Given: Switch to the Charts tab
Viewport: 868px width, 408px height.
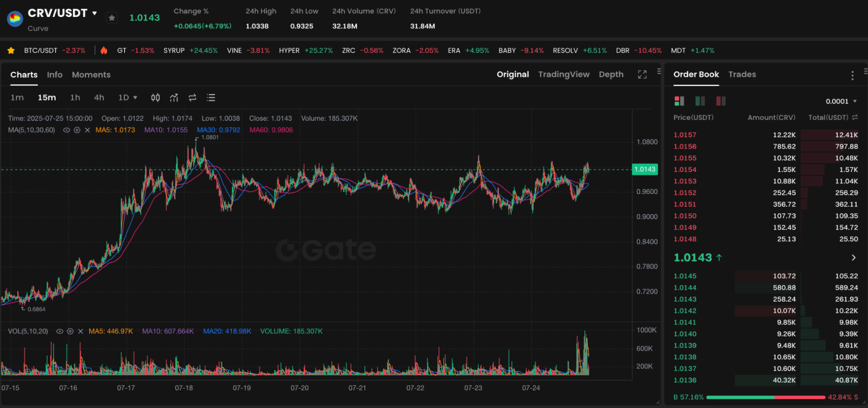Looking at the screenshot, I should point(24,75).
